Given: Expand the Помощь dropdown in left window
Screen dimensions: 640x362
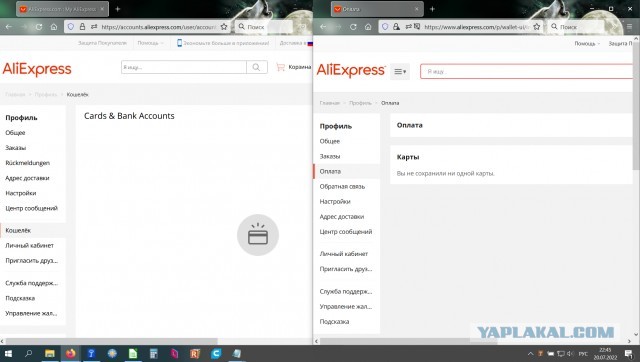Looking at the screenshot, I should pyautogui.click(x=150, y=43).
